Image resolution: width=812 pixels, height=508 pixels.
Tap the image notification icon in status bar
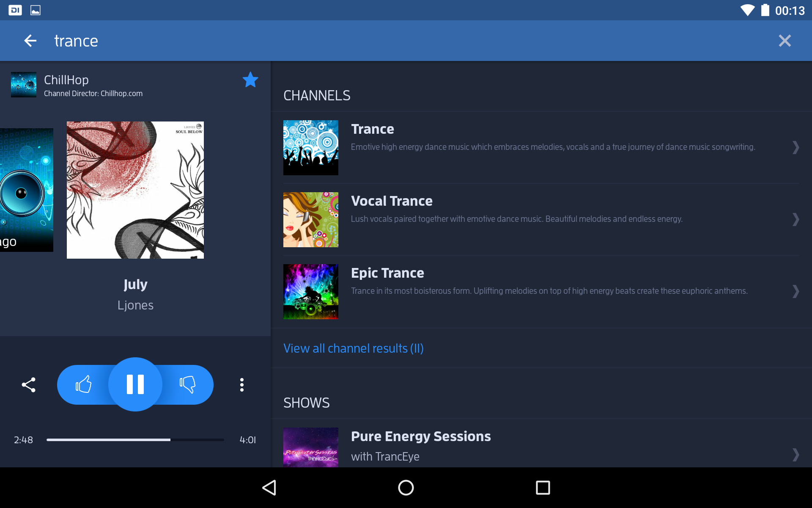click(x=36, y=10)
